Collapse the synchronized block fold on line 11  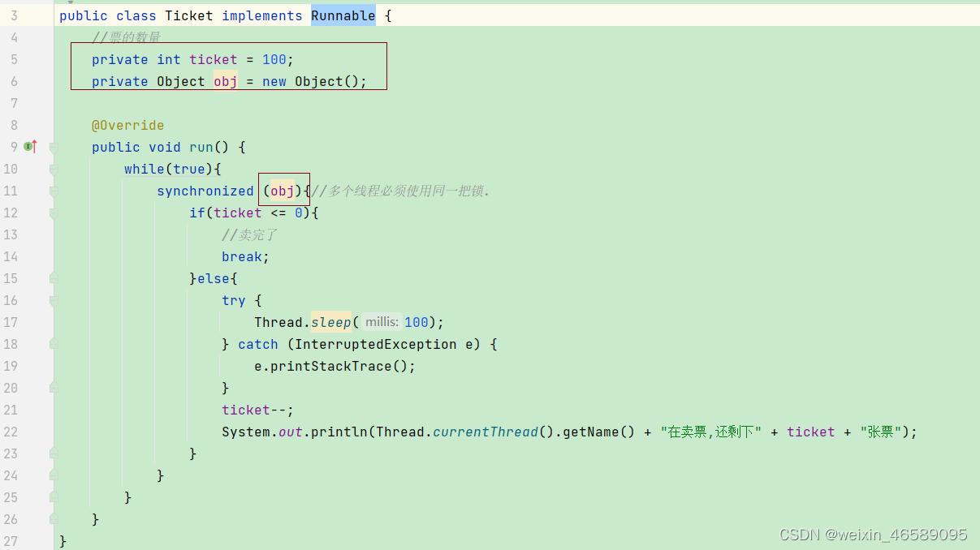(54, 191)
